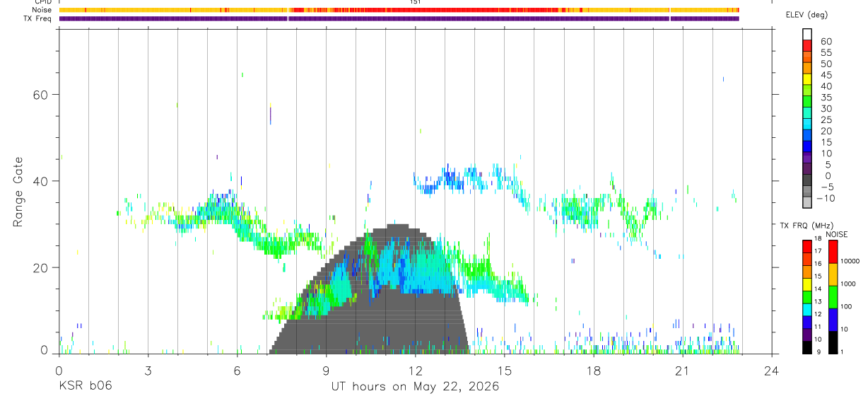The image size is (868, 401).
Task: Pick the yellow 45-degree elevation swatch
Action: click(807, 79)
